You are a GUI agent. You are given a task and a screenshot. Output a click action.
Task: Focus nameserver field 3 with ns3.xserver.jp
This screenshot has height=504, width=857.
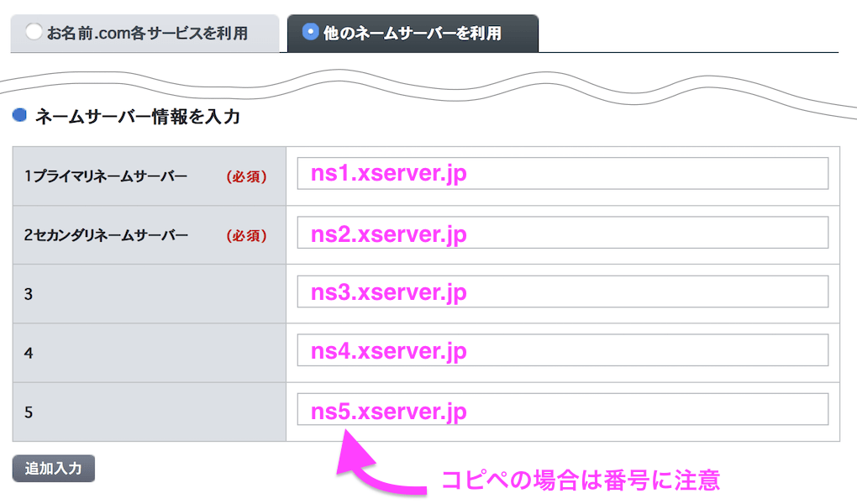coord(562,291)
